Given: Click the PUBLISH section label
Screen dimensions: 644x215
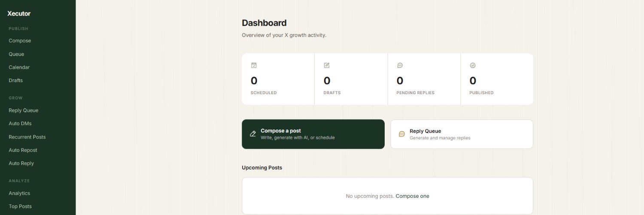Looking at the screenshot, I should (x=18, y=29).
